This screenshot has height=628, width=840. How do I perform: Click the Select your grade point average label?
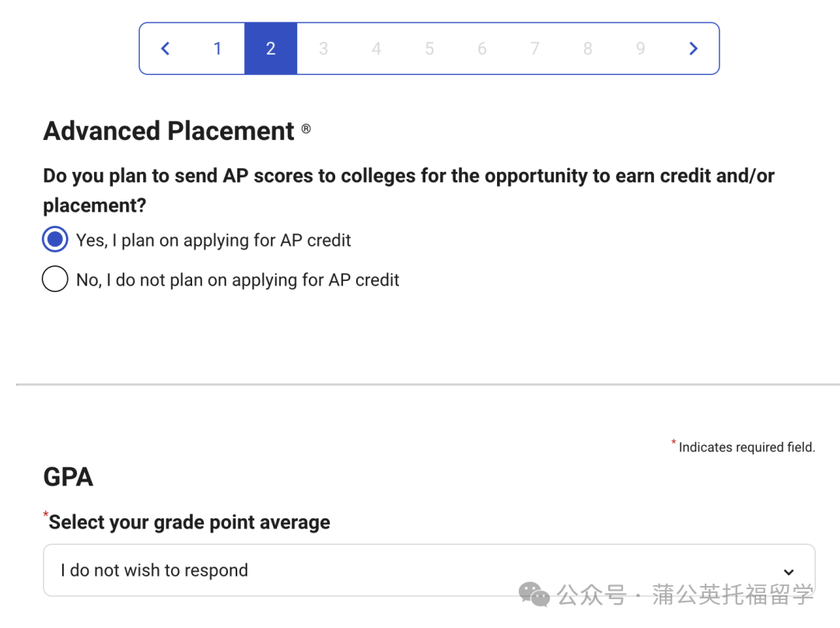pyautogui.click(x=189, y=522)
